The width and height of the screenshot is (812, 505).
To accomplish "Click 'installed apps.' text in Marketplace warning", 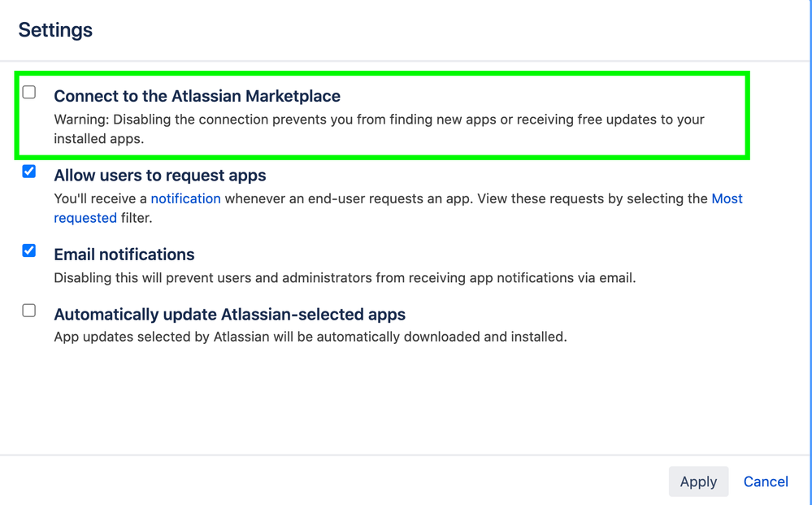I will click(99, 139).
